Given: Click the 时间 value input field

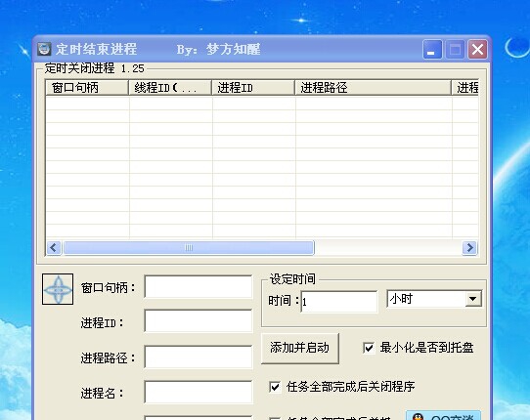Looking at the screenshot, I should tap(339, 302).
